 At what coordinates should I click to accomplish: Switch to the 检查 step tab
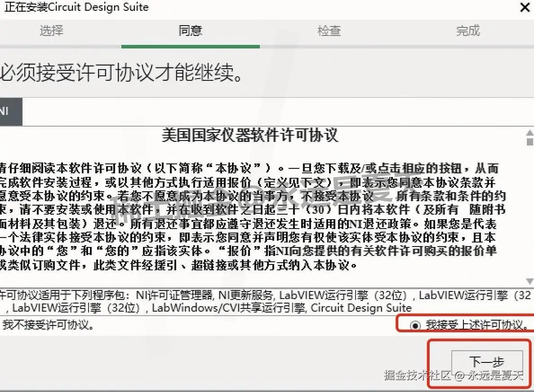(329, 31)
